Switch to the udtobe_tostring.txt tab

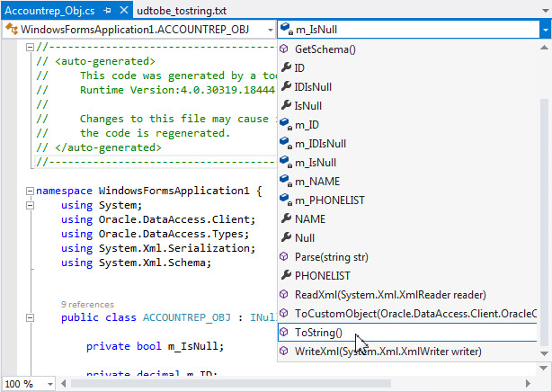tap(182, 11)
